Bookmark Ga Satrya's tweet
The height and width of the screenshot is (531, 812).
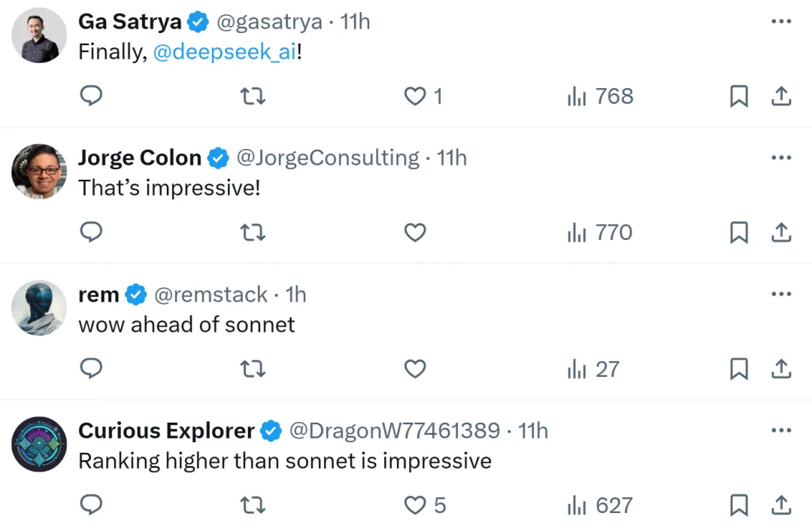(x=739, y=96)
